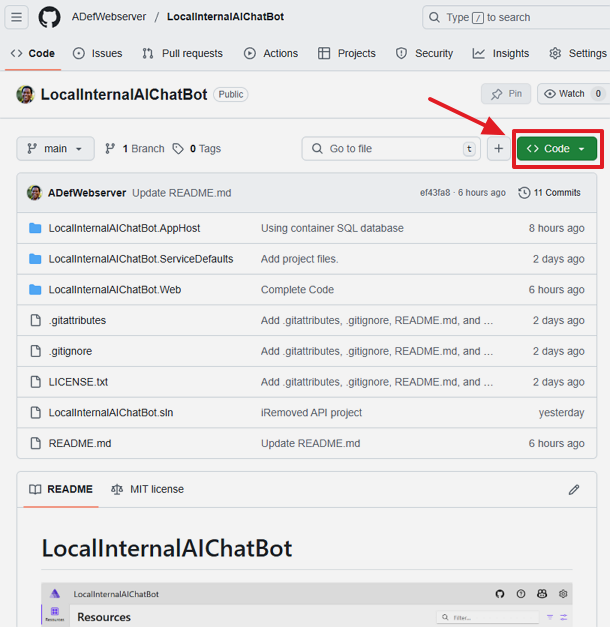Focus the 'Type / to search' box
The height and width of the screenshot is (627, 610).
516,18
